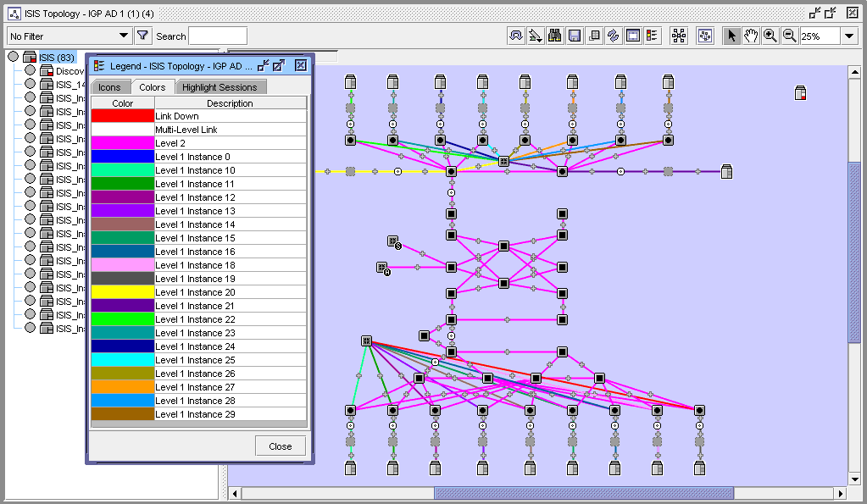867x504 pixels.
Task: Click the ISIS Topology window title icon
Action: [x=14, y=14]
